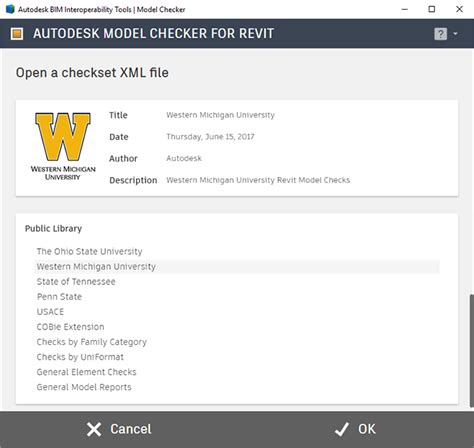The width and height of the screenshot is (474, 448).
Task: Click the Cancel button
Action: 119,429
